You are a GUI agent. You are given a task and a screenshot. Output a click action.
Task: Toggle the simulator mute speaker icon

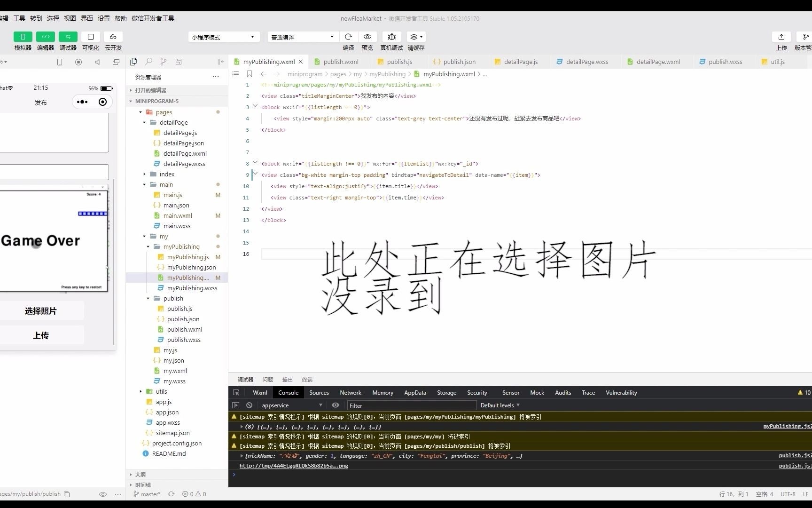point(97,62)
